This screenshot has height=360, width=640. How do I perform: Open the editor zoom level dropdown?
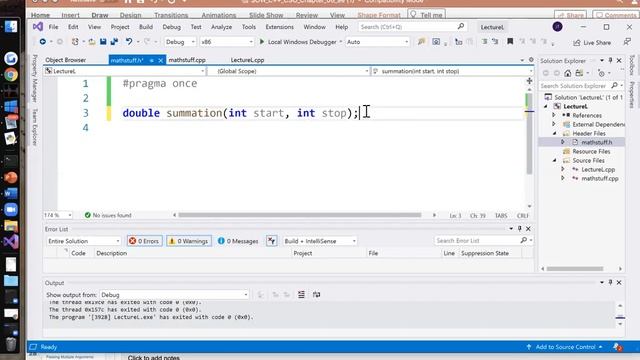[x=58, y=215]
